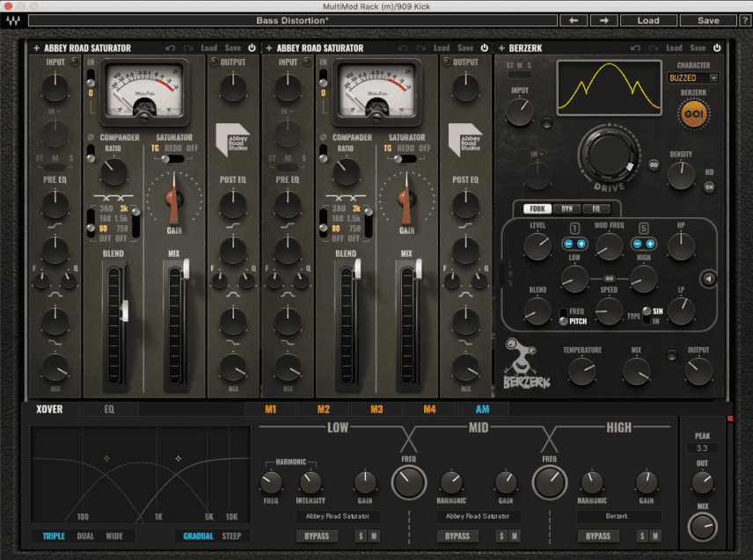This screenshot has height=560, width=753.
Task: Go to previous preset with left arrow
Action: (x=574, y=20)
